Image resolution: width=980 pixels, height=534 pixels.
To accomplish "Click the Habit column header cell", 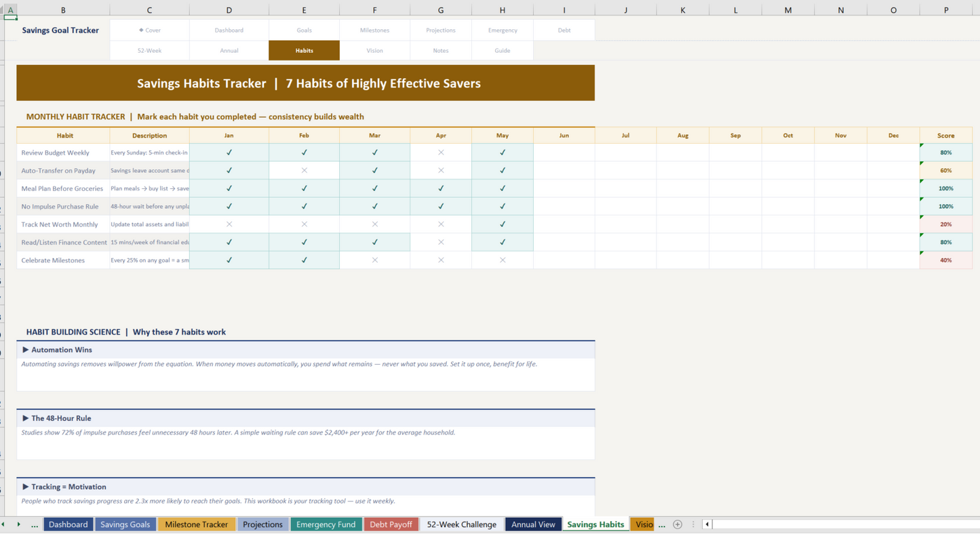I will click(x=63, y=136).
